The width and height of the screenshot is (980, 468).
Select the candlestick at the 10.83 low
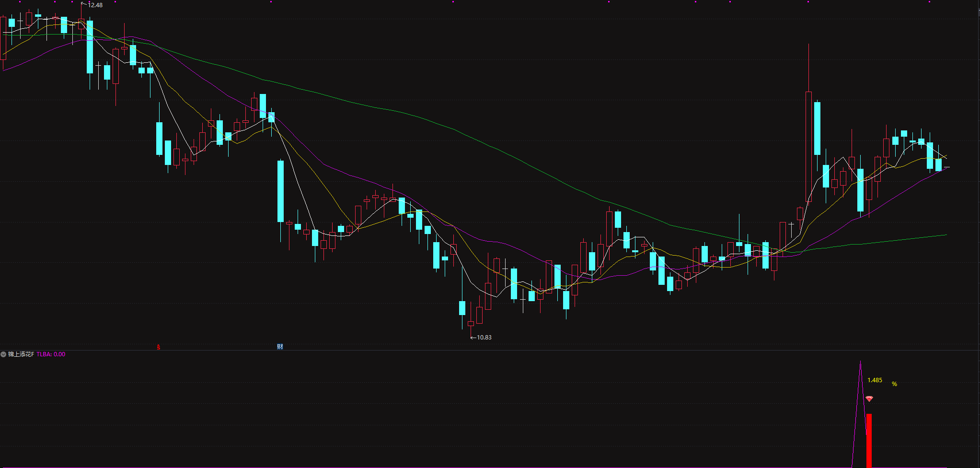point(471,323)
